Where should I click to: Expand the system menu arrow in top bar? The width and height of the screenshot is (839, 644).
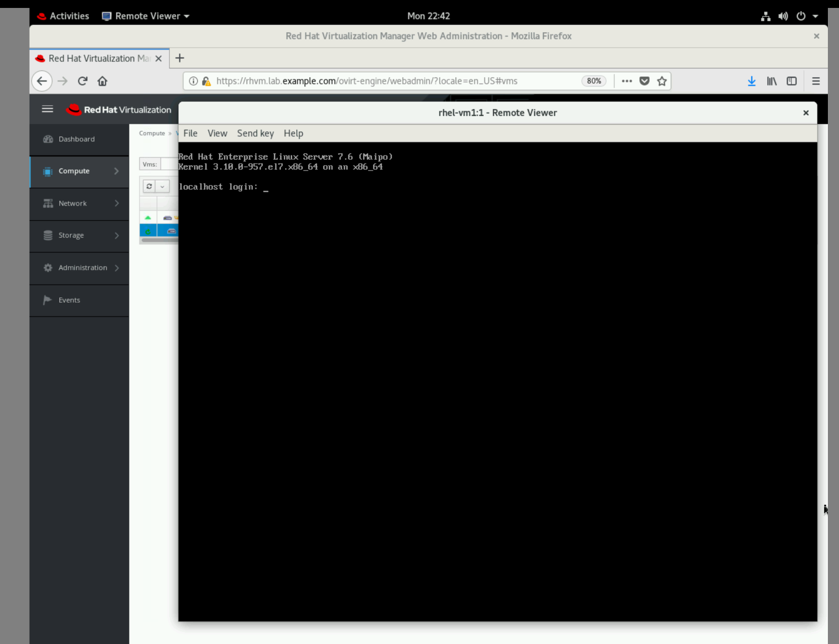(815, 16)
